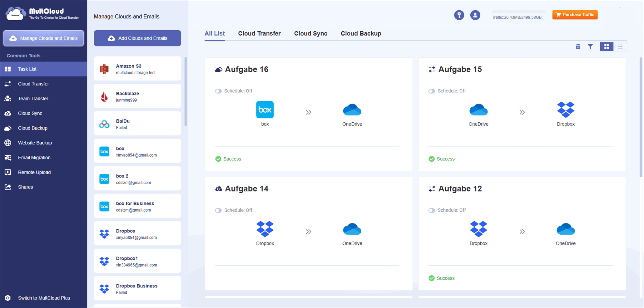Open Shares in the sidebar

43,187
